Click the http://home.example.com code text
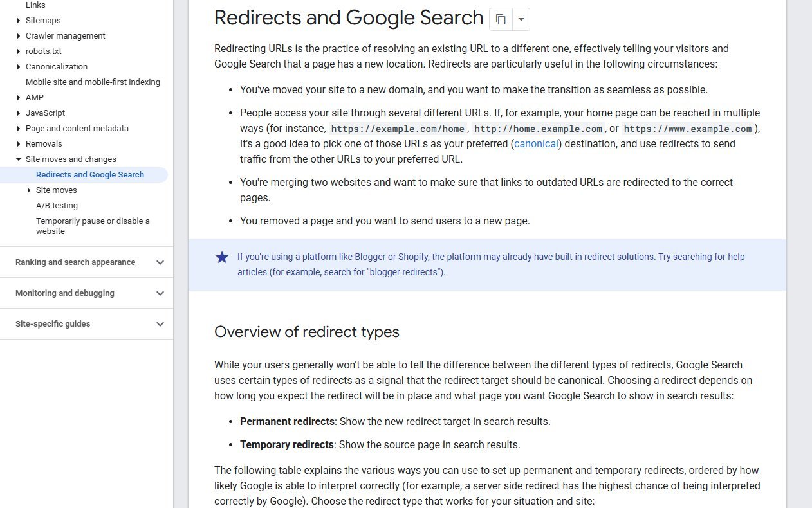 (x=539, y=129)
